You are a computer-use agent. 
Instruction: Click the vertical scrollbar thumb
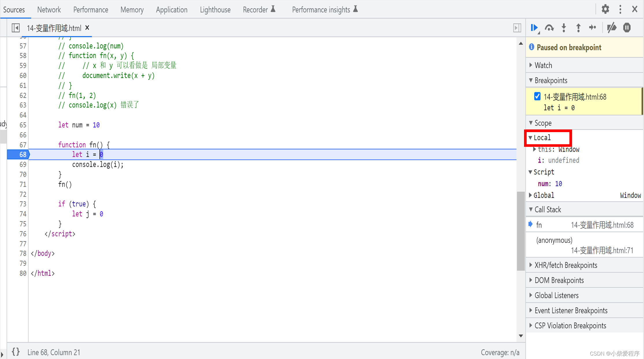(521, 231)
